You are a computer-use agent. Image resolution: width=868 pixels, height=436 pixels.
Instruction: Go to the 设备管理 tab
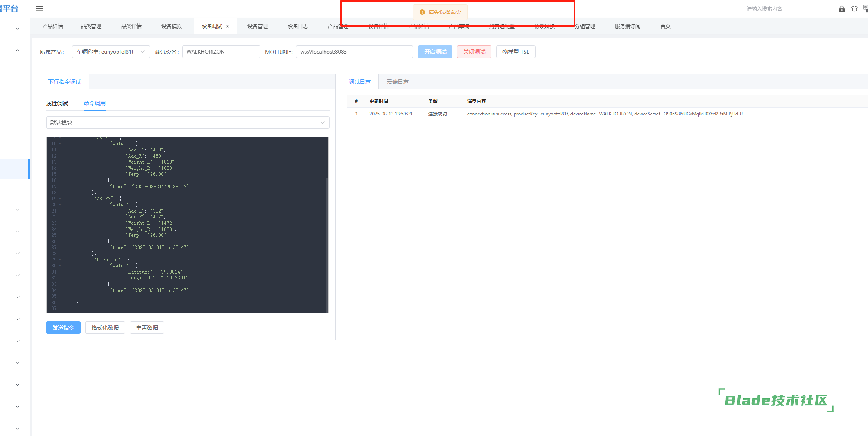258,26
